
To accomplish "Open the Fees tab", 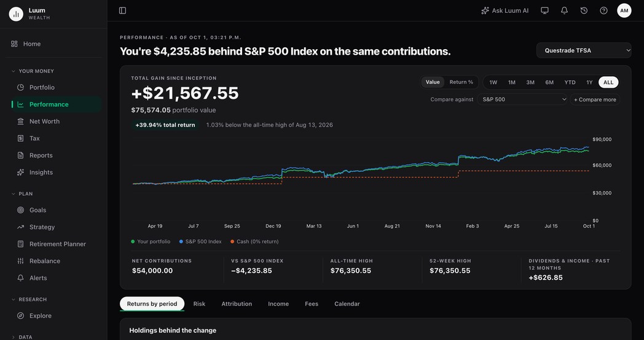I will tap(312, 304).
